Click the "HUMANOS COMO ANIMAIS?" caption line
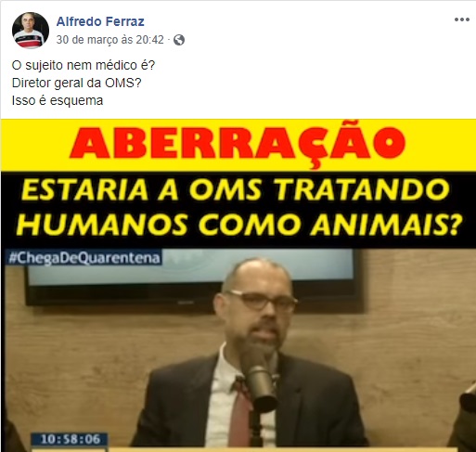Image resolution: width=476 pixels, height=452 pixels. pos(239,224)
